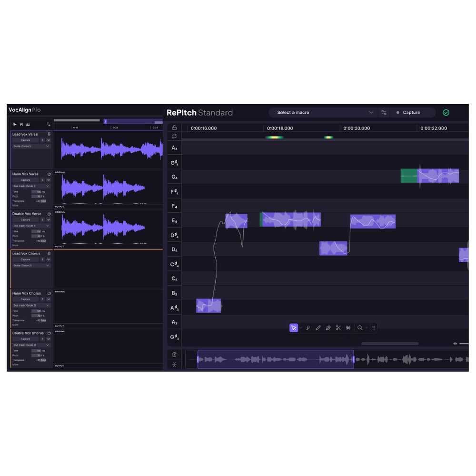Open Lead Vox Chorus Guide 2 dropdown
This screenshot has width=476, height=476.
tap(31, 266)
